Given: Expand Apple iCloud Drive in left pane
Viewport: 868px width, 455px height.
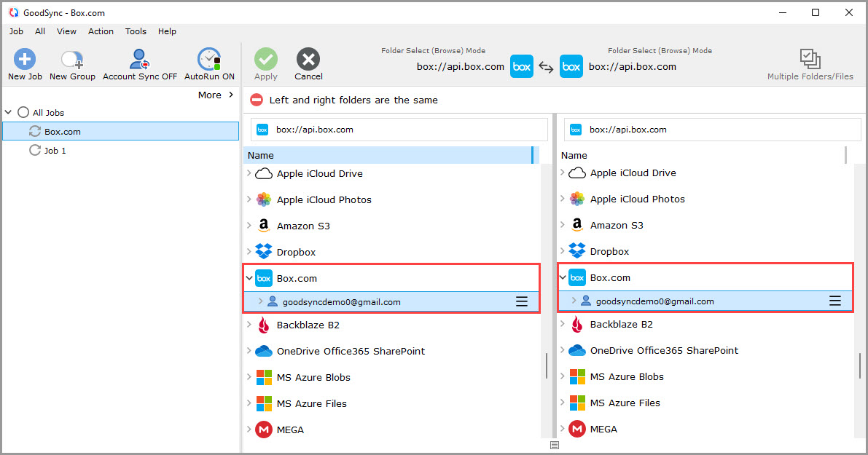Looking at the screenshot, I should (x=249, y=173).
